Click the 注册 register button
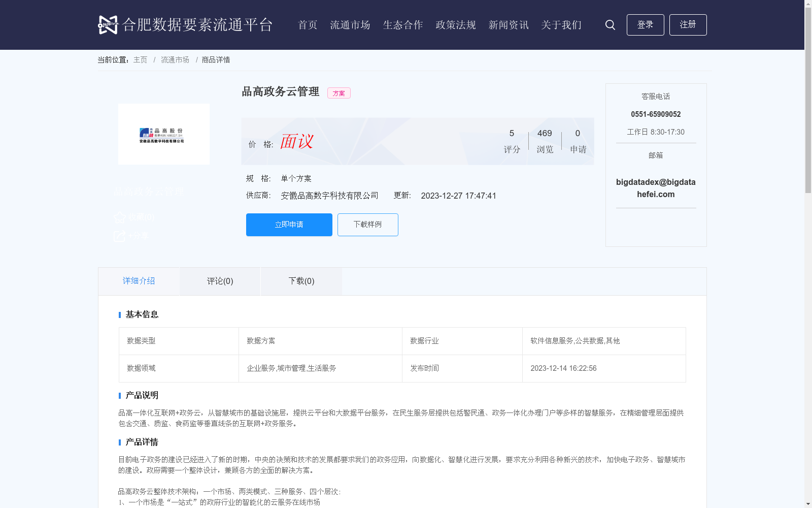812x508 pixels. point(688,25)
